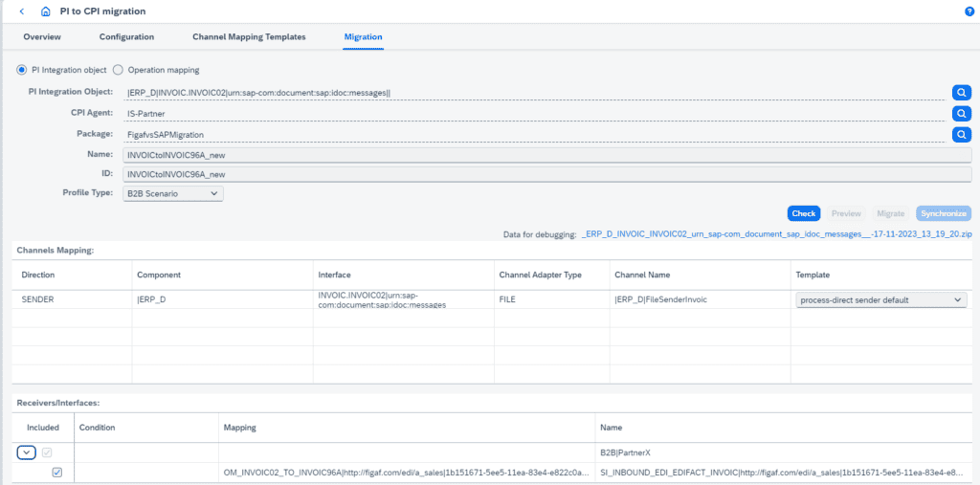
Task: Click the Included column header
Action: (x=43, y=428)
